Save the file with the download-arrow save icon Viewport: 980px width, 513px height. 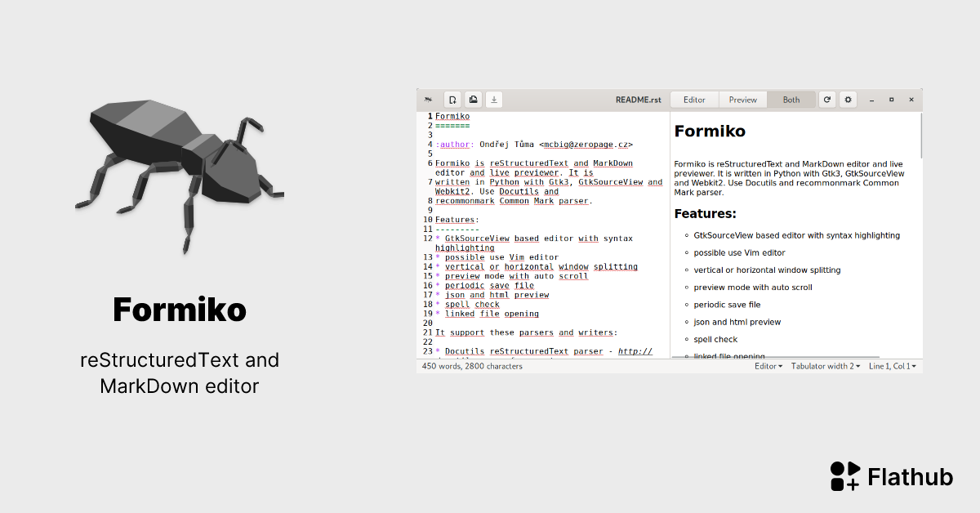493,99
